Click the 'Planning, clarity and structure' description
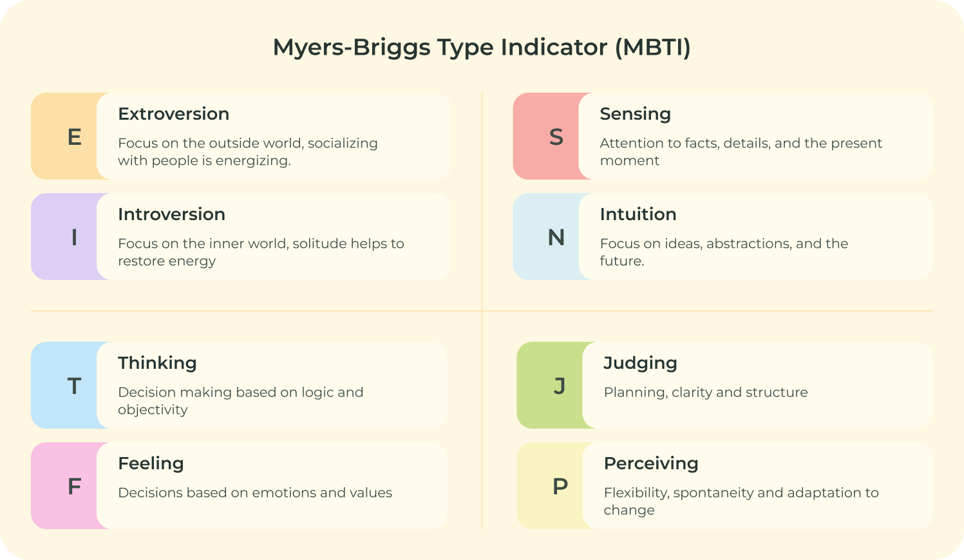This screenshot has width=964, height=560. pyautogui.click(x=706, y=393)
